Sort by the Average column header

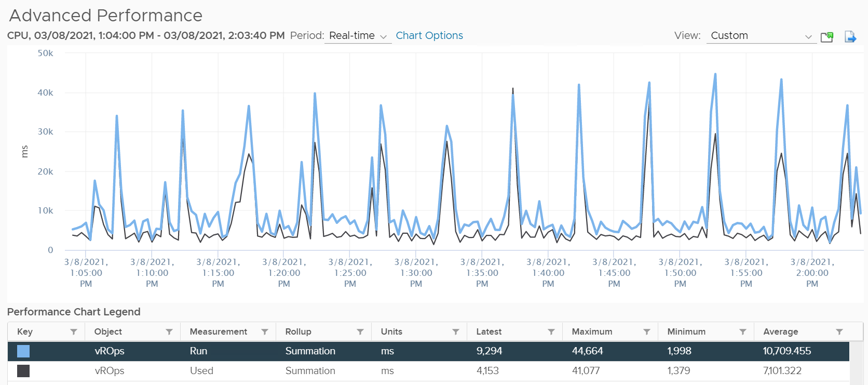[x=781, y=331]
